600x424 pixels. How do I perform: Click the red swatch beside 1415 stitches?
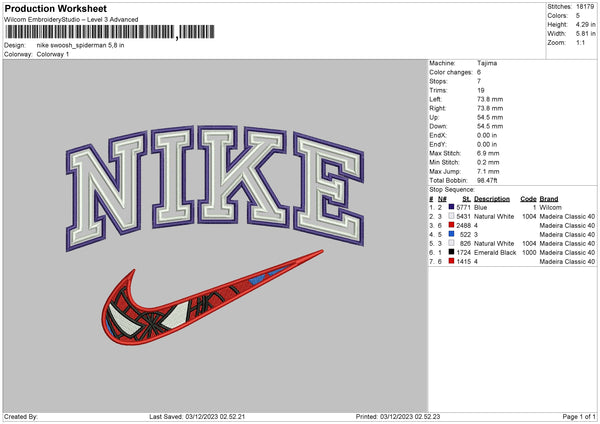[452, 261]
